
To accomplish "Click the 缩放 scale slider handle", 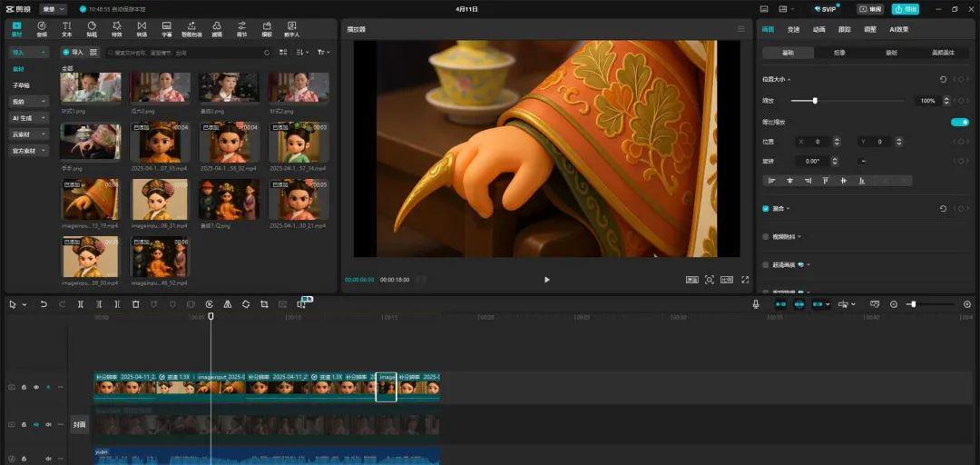I will pos(815,101).
